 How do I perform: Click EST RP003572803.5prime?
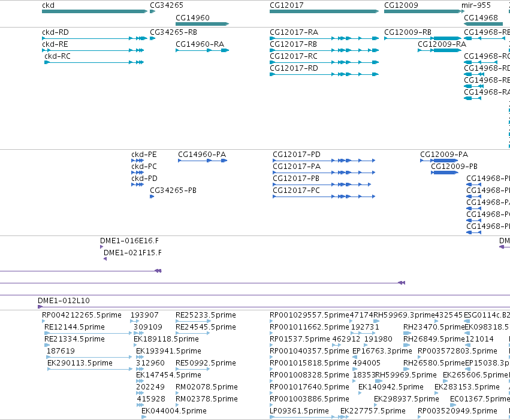tap(457, 351)
